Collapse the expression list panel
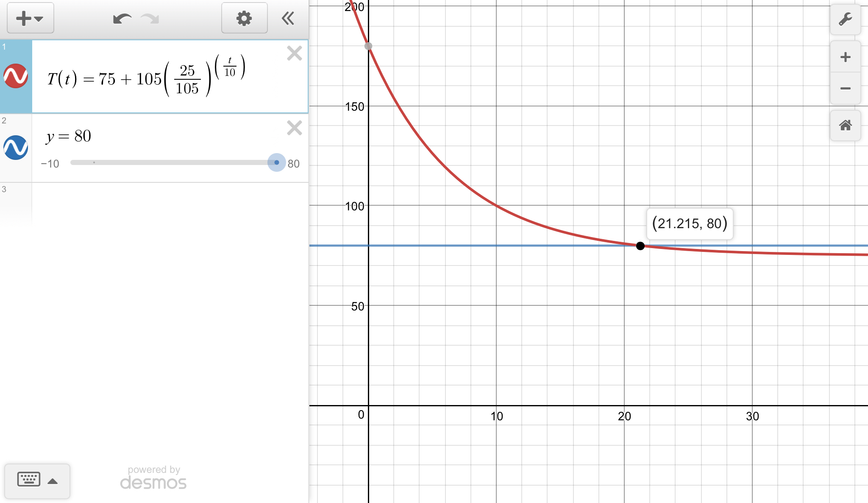This screenshot has height=503, width=868. pos(288,18)
